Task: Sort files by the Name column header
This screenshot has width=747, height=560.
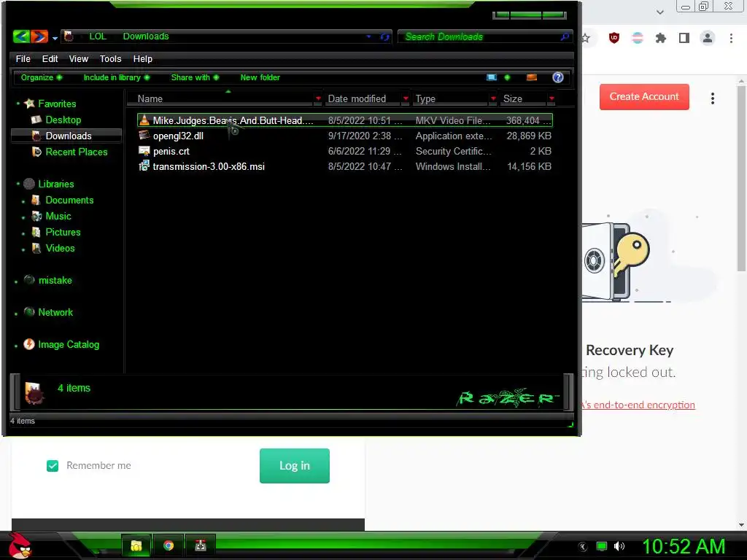Action: (150, 98)
